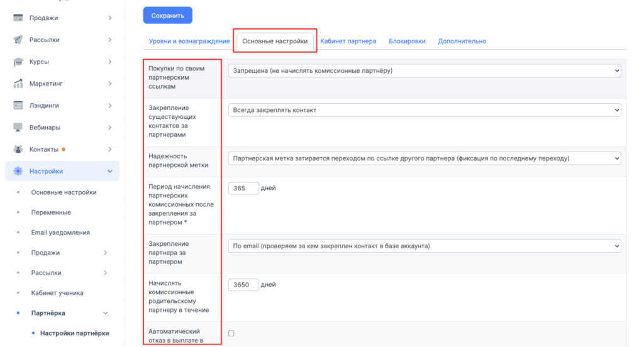Click the 365 days commission period field
This screenshot has height=347, width=644.
[x=243, y=188]
